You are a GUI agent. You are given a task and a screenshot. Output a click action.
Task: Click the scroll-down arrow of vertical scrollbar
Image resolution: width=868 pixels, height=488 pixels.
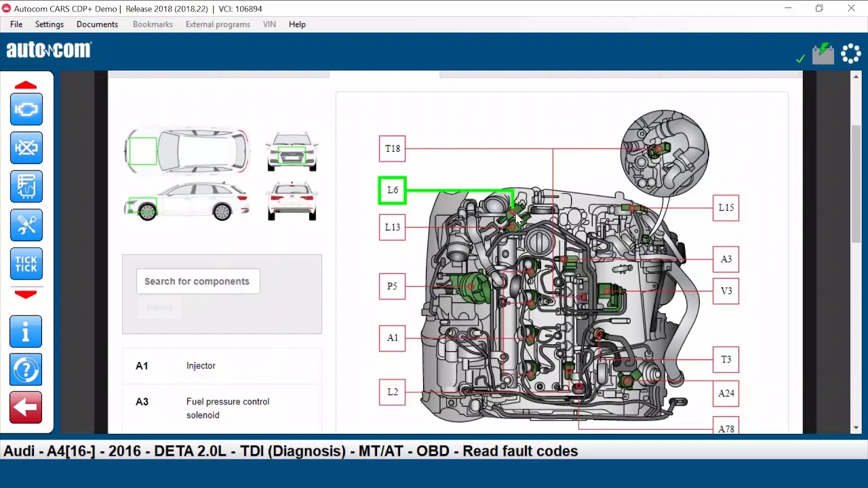tap(856, 428)
